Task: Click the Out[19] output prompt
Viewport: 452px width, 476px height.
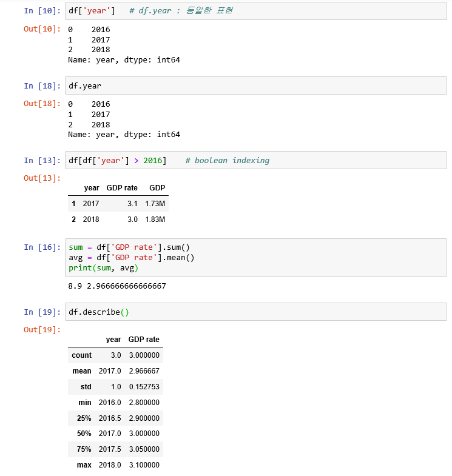Action: click(42, 330)
